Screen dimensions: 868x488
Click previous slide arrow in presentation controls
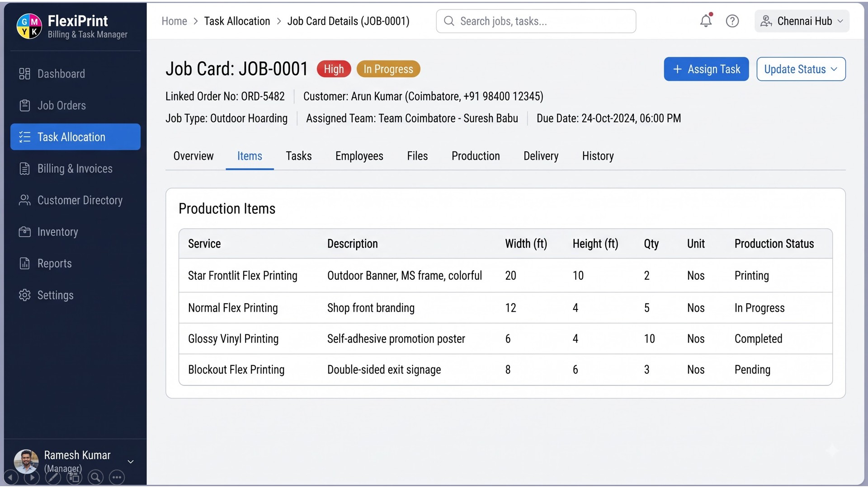point(11,477)
